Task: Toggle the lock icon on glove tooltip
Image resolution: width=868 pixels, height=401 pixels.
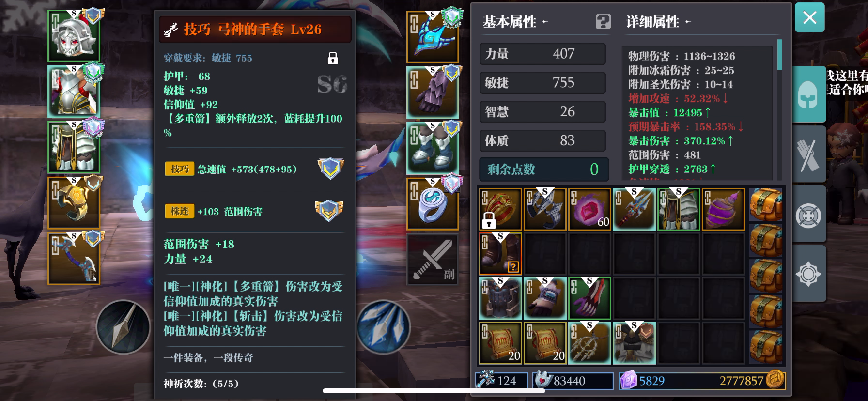Action: coord(333,59)
